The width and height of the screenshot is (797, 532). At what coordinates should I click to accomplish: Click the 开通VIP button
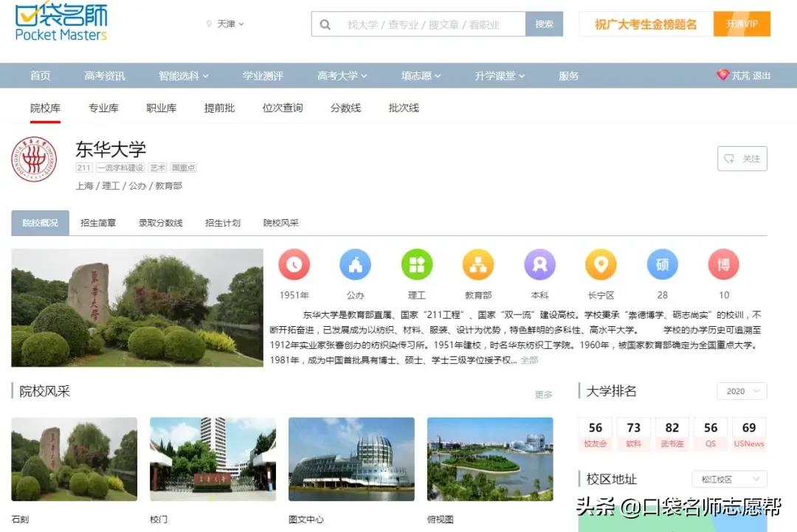(x=742, y=24)
